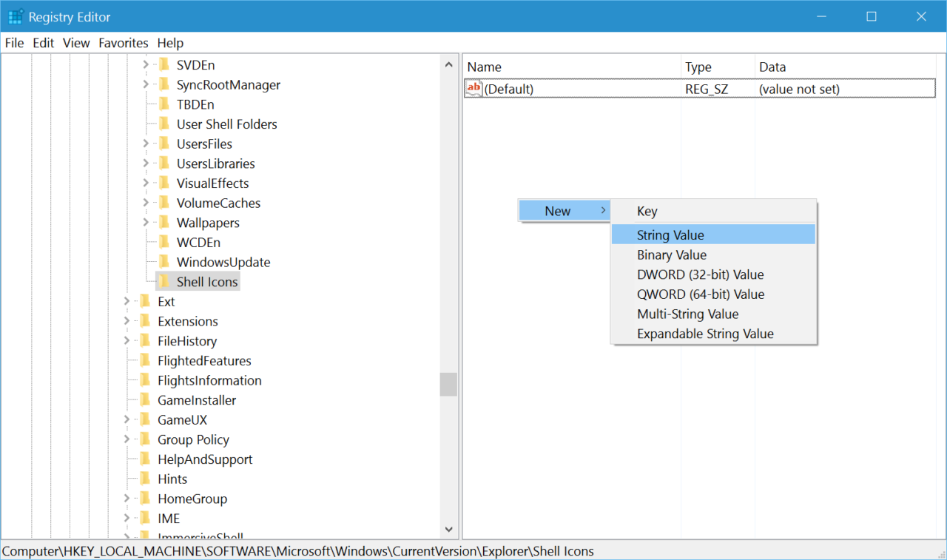Screen dimensions: 947x560
Task: Expand the GameUX registry key
Action: coord(127,419)
